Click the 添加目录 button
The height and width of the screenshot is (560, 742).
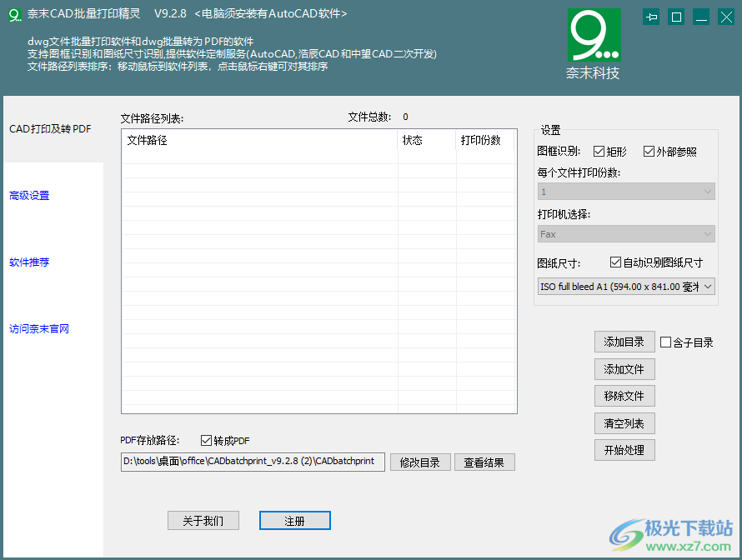[x=624, y=342]
